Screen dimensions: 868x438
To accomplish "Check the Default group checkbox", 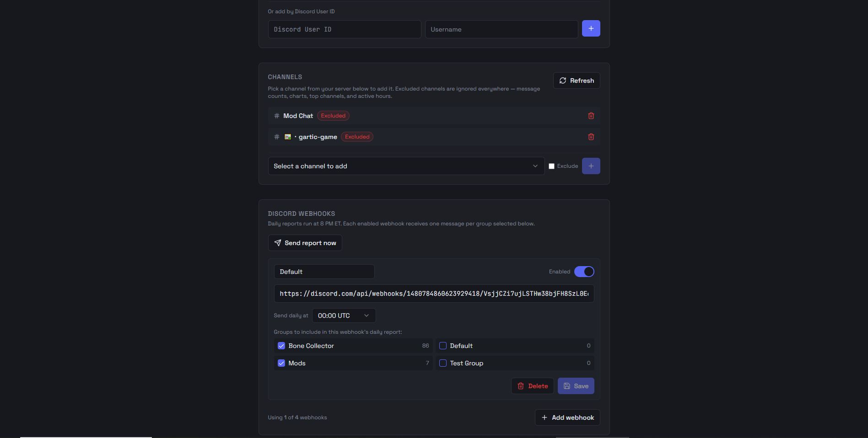I will 443,346.
